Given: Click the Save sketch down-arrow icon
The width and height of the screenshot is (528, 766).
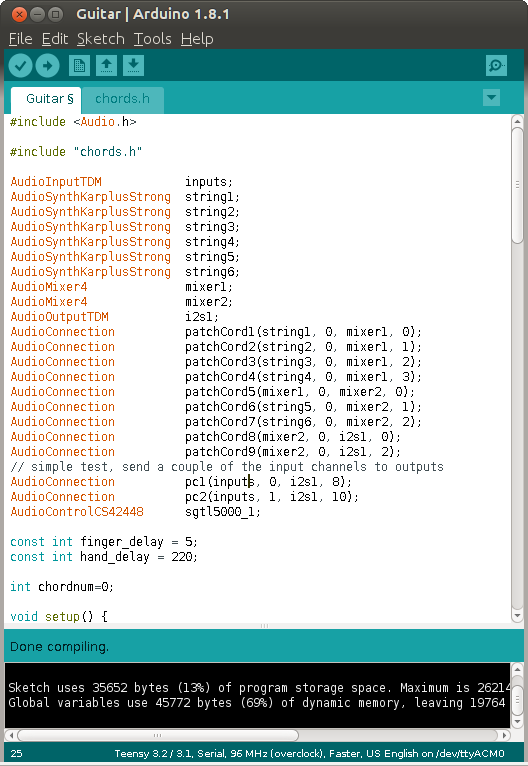Looking at the screenshot, I should coord(133,65).
